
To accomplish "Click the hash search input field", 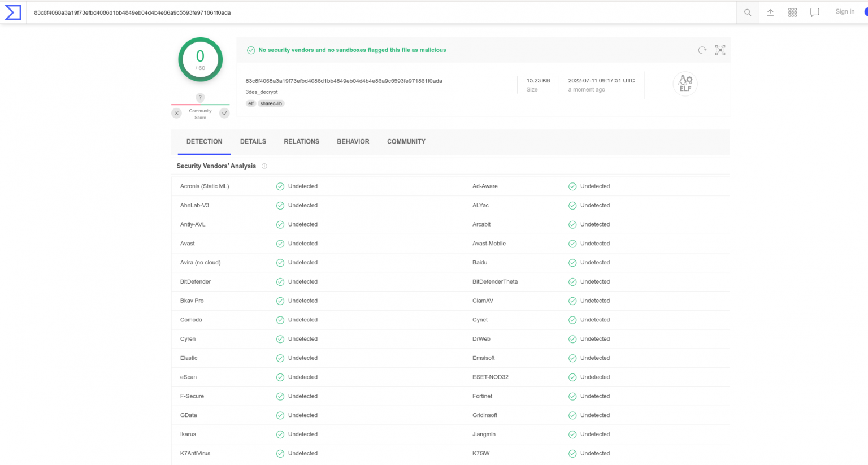I will [x=381, y=12].
